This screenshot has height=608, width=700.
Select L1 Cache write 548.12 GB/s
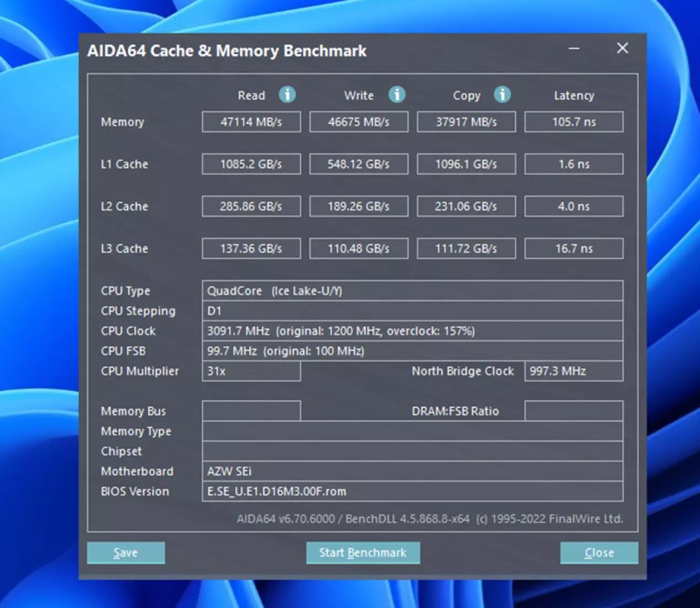coord(359,164)
